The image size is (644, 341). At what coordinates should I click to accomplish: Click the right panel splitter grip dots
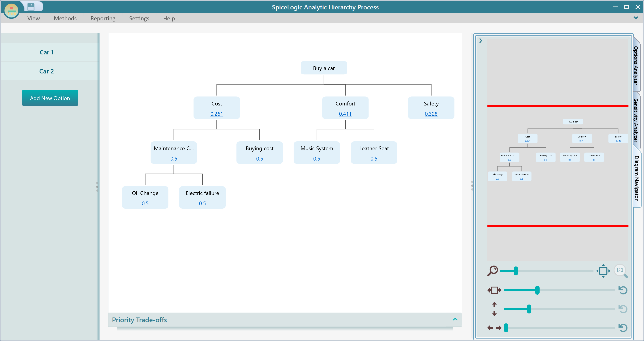coord(472,186)
